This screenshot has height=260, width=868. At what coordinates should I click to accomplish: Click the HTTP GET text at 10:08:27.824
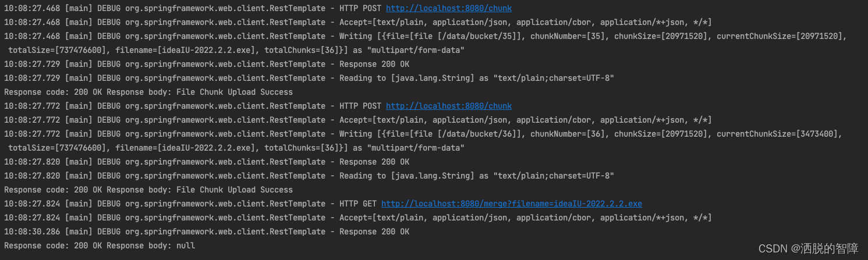[x=358, y=204]
